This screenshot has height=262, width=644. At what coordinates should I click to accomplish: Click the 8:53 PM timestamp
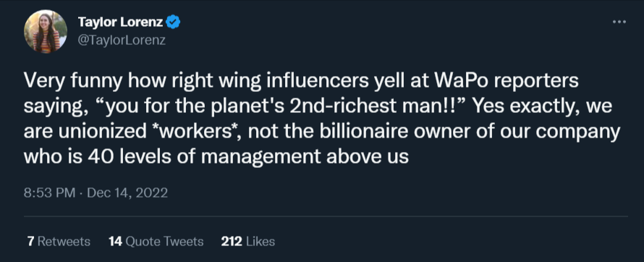tap(50, 193)
